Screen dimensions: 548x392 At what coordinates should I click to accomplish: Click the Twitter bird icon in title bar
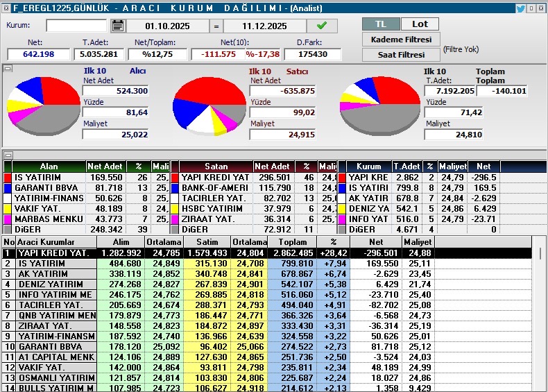[520, 8]
